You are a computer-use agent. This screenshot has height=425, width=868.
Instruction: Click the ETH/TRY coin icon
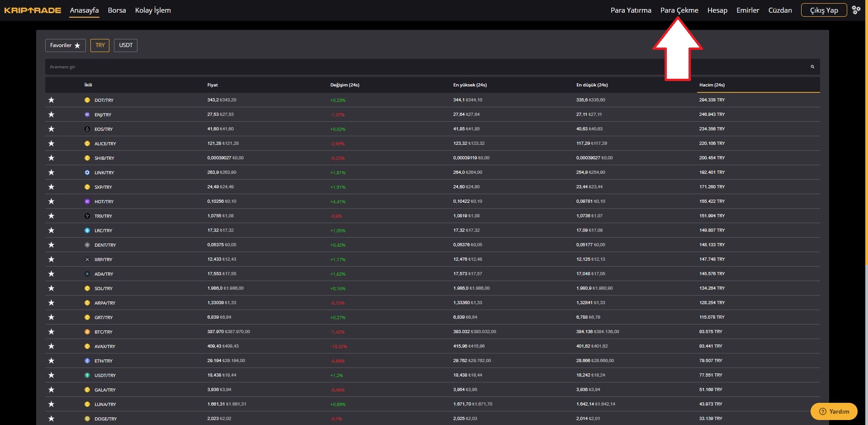coord(87,361)
